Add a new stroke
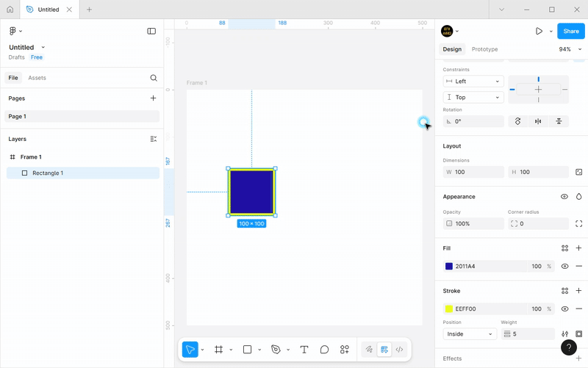 [579, 291]
